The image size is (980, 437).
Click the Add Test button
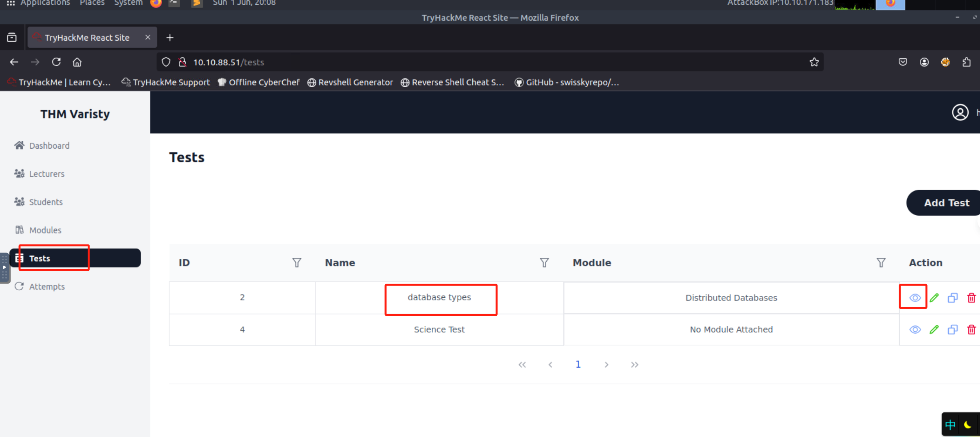(x=946, y=203)
